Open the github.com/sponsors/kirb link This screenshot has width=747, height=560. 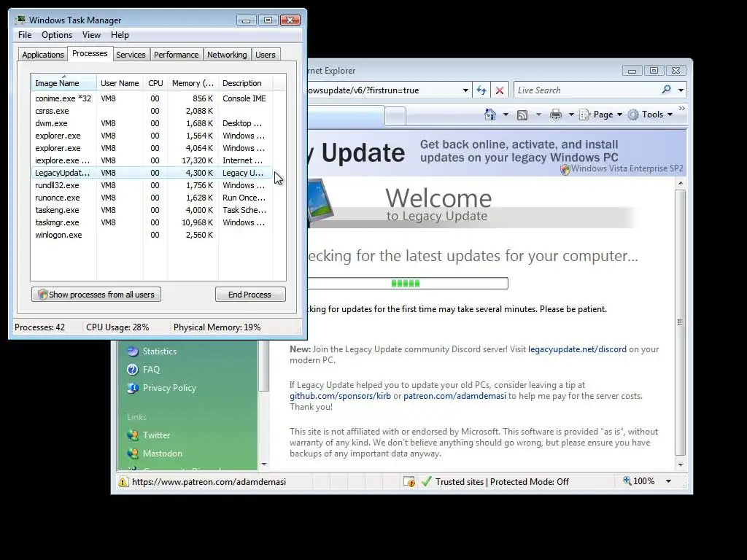(340, 396)
